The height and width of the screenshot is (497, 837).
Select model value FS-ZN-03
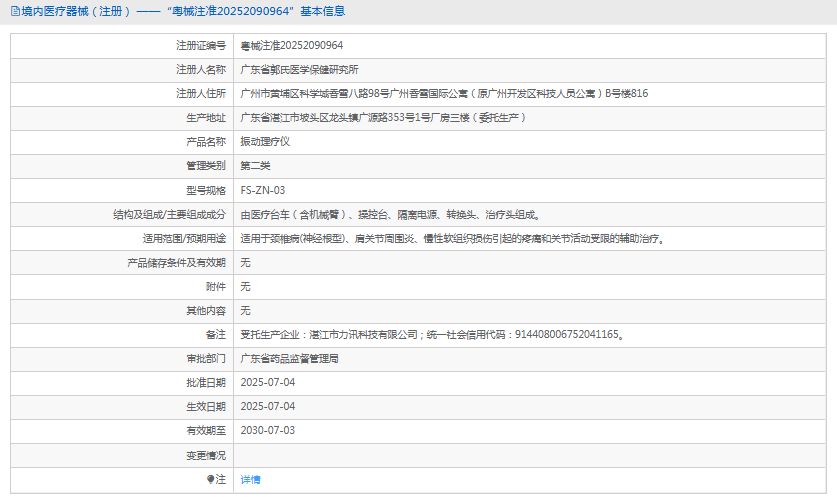pyautogui.click(x=263, y=190)
